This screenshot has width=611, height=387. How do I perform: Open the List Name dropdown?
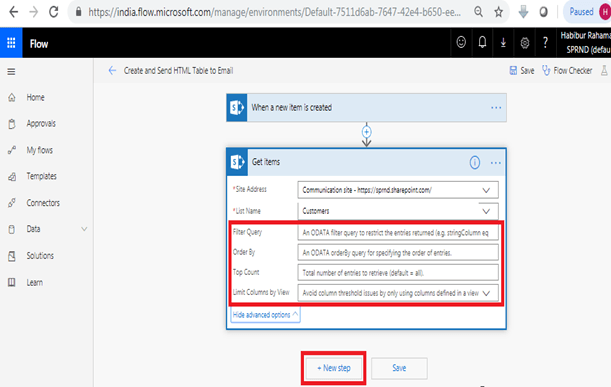[x=486, y=211]
